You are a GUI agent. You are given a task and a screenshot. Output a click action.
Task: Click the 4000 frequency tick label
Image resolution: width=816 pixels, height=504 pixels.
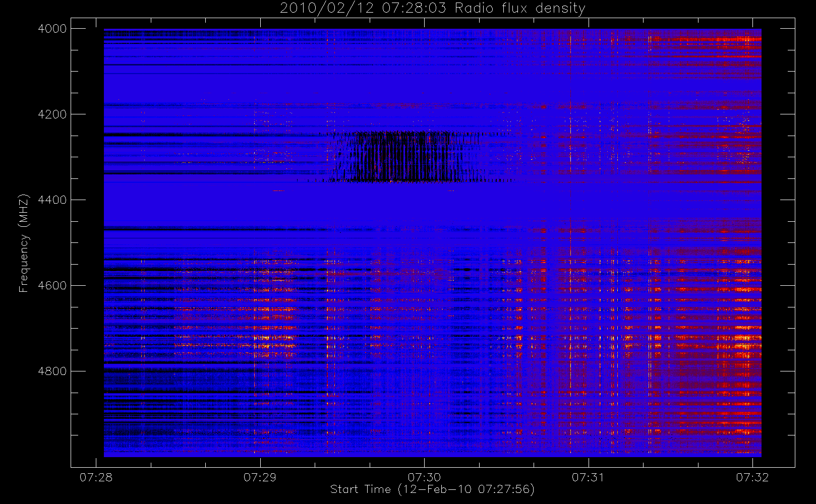52,29
